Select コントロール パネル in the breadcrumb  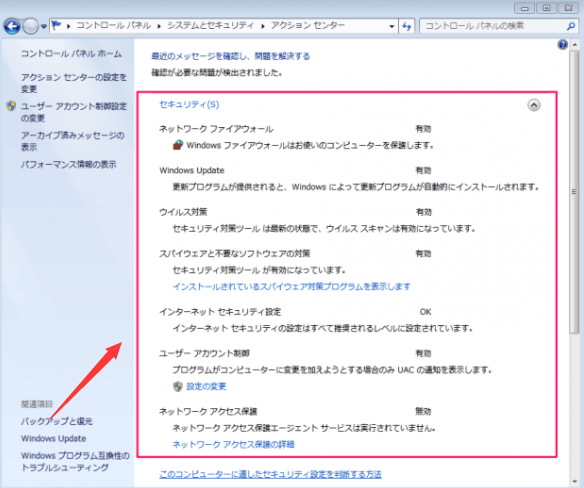(x=114, y=26)
